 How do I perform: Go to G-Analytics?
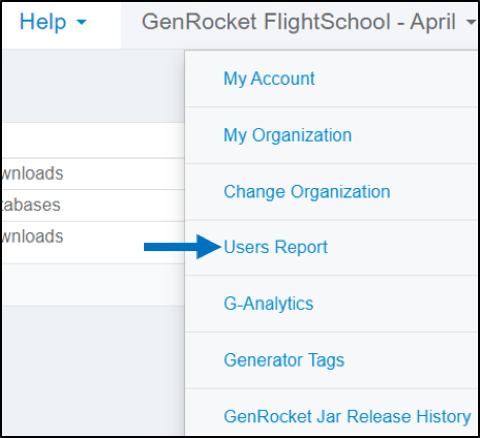[x=269, y=304]
